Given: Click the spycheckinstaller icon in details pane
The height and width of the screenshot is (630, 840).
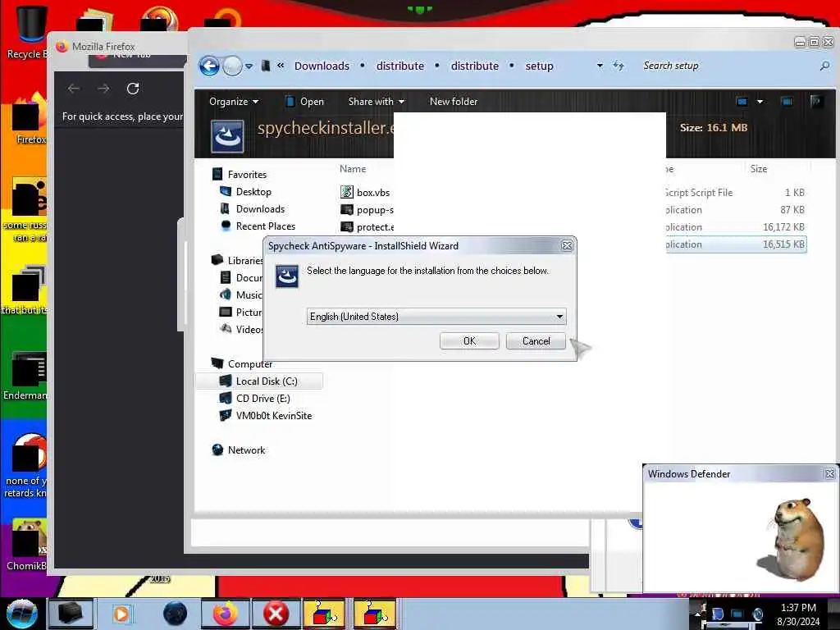Looking at the screenshot, I should [227, 137].
